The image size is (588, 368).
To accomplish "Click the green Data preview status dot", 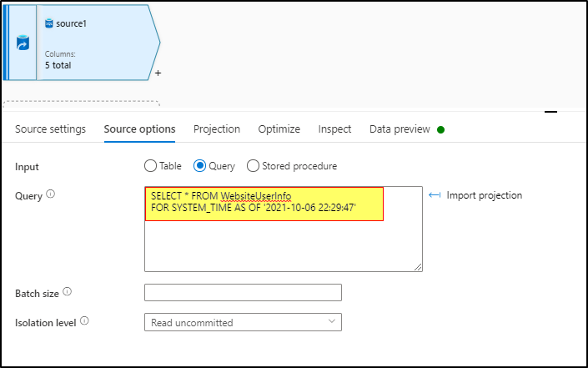I will [x=441, y=130].
